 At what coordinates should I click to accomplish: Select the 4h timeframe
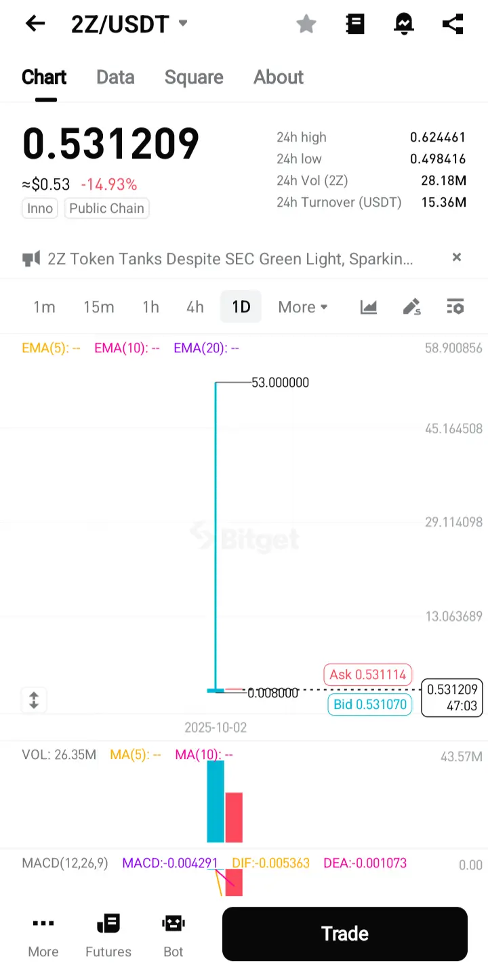point(195,307)
